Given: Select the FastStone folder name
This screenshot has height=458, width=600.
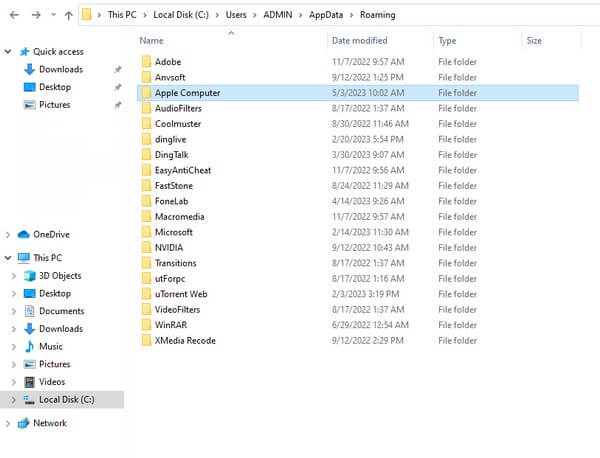Looking at the screenshot, I should pyautogui.click(x=174, y=186).
